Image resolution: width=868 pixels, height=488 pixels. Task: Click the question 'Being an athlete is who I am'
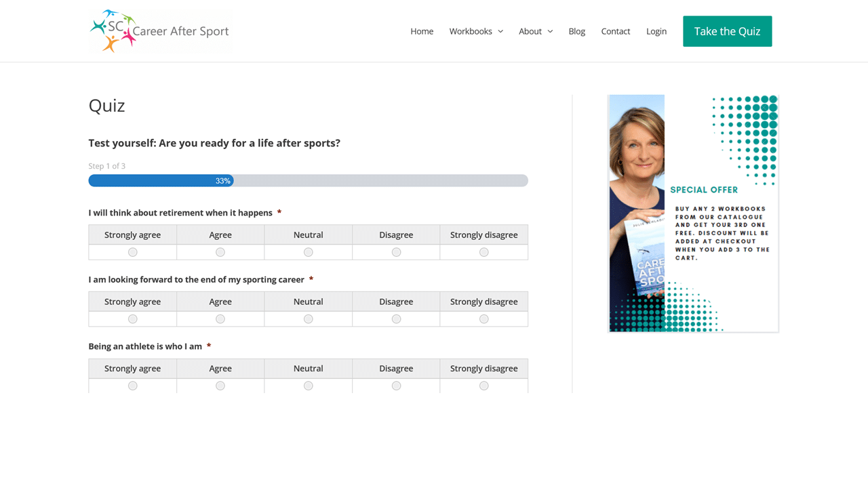click(145, 346)
